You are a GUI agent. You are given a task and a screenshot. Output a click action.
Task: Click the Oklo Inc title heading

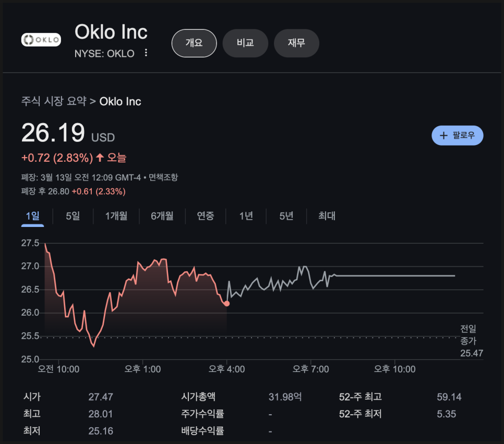click(111, 32)
